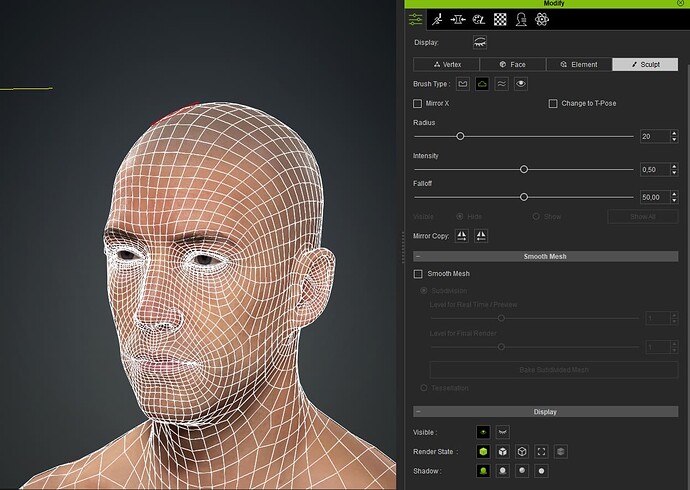Screen dimensions: 690x490
Task: Click the Bake Subdivided Mesh button
Action: point(554,370)
